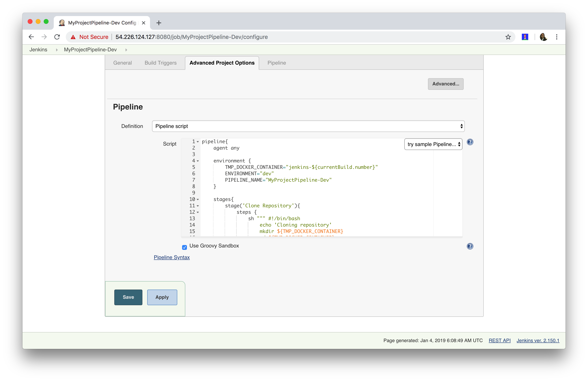
Task: Open try sample Pipeline dropdown
Action: coord(433,144)
